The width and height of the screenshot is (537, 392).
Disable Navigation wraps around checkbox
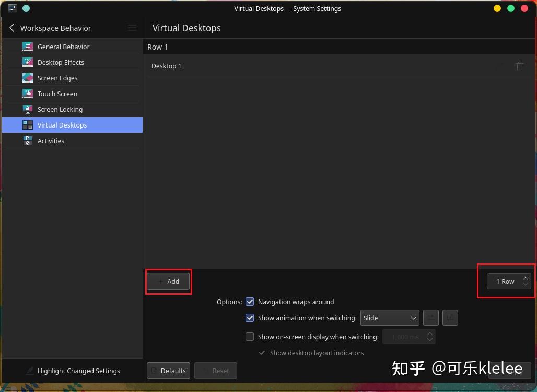(250, 302)
